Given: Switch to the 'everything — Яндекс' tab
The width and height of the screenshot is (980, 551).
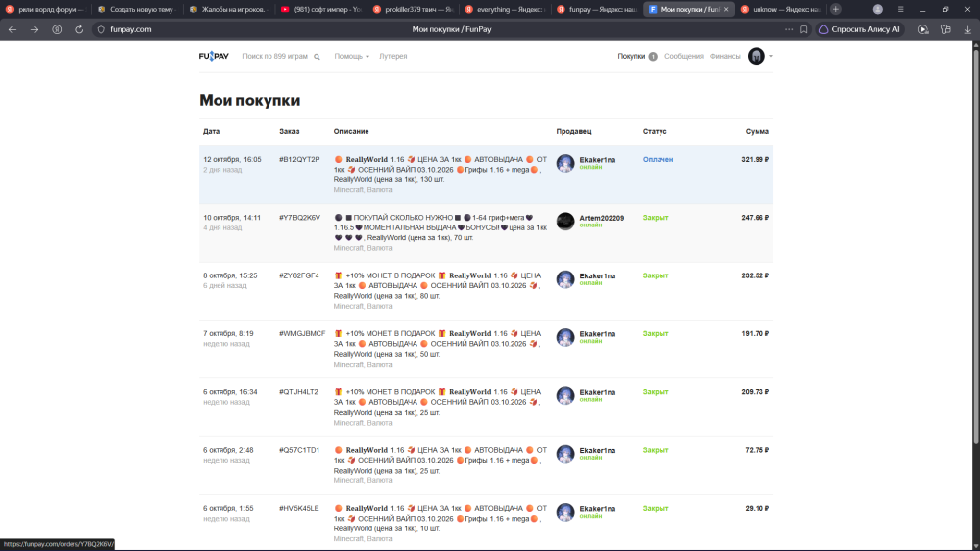Looking at the screenshot, I should click(x=505, y=10).
